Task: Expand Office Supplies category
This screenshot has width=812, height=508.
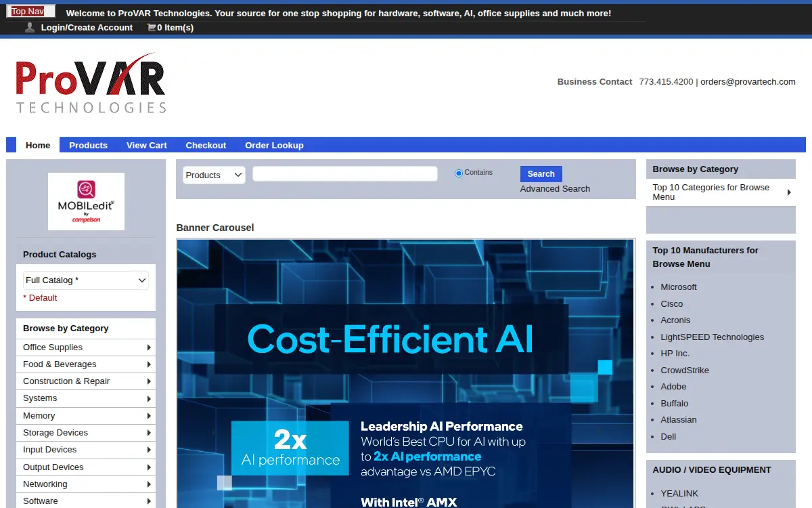Action: pos(86,347)
